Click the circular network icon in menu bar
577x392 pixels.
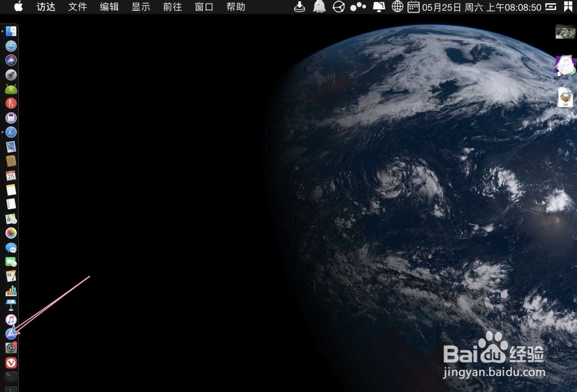click(339, 7)
